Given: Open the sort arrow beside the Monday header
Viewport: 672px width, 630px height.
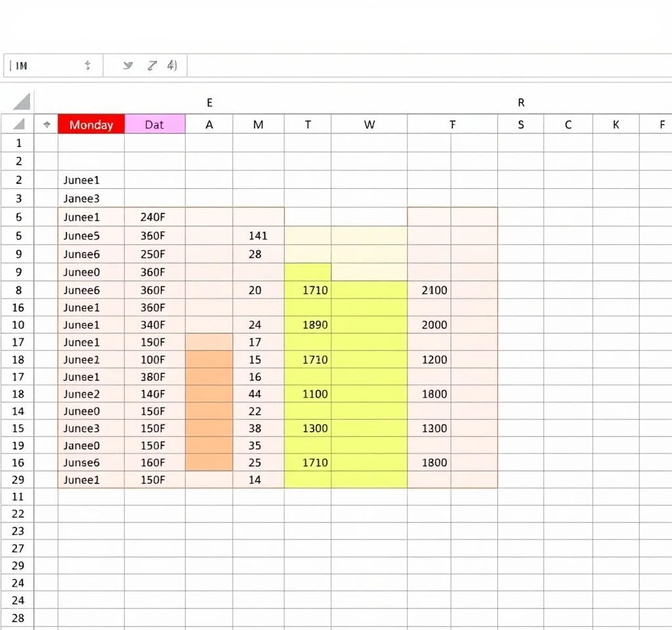Looking at the screenshot, I should tap(47, 125).
